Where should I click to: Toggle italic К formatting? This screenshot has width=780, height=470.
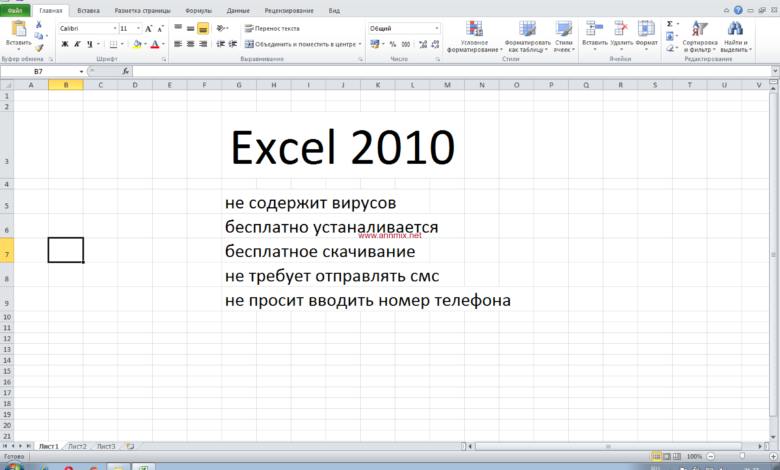[77, 44]
